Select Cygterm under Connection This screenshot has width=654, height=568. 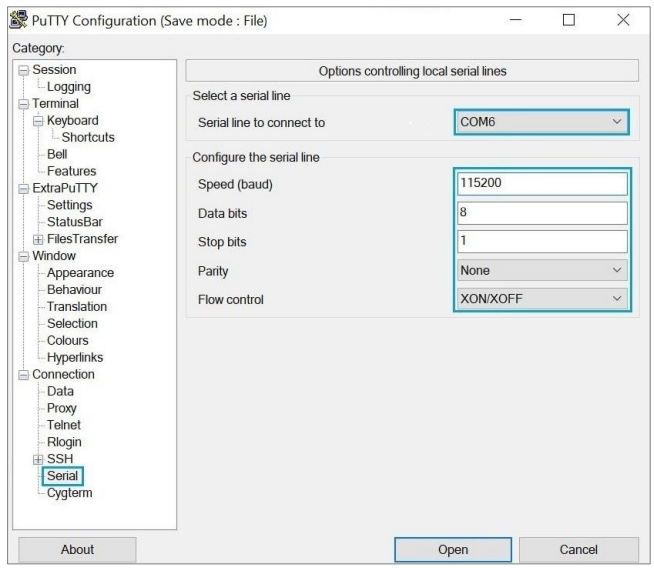[69, 493]
